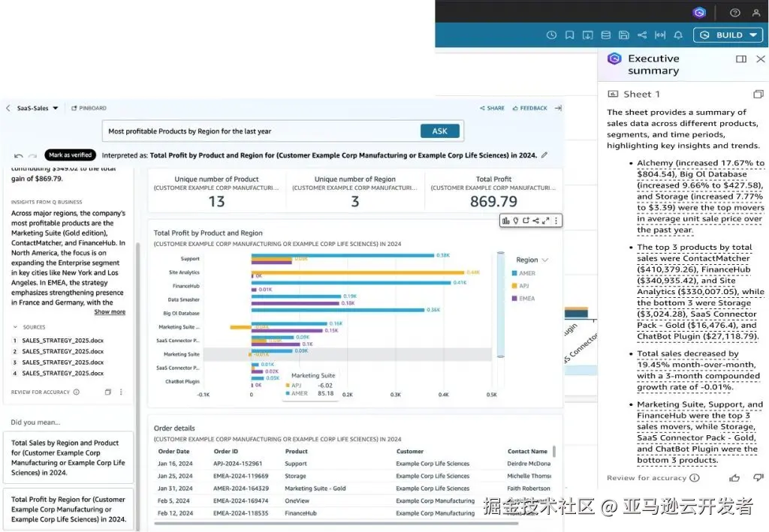Select Total Sales by Region and Product suggestion
This screenshot has height=532, width=769.
click(68, 458)
